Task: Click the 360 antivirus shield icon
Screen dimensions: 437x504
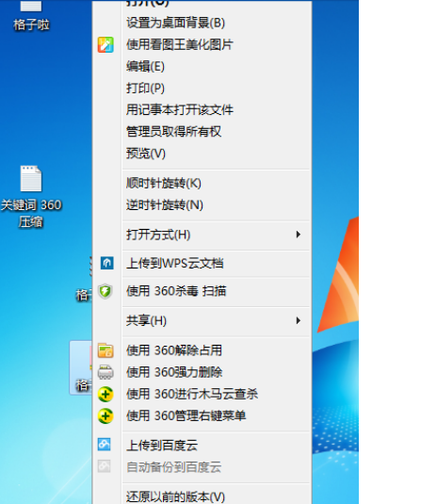Action: click(x=105, y=291)
